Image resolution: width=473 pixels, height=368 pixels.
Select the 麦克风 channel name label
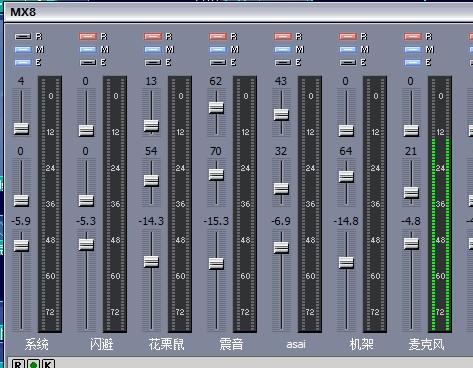pos(426,344)
